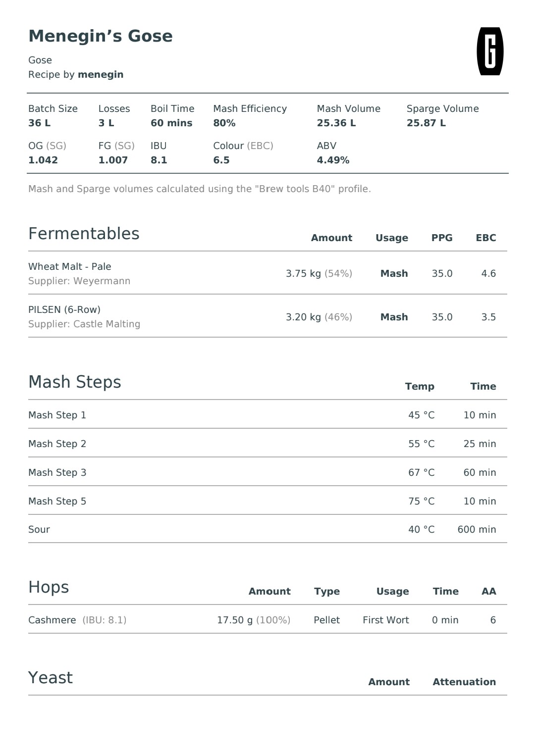The width and height of the screenshot is (535, 756).
Task: Open the menegin author link
Action: [101, 75]
